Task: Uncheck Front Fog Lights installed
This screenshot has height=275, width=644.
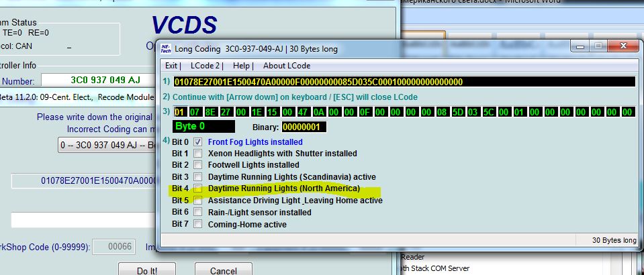Action: pyautogui.click(x=197, y=142)
